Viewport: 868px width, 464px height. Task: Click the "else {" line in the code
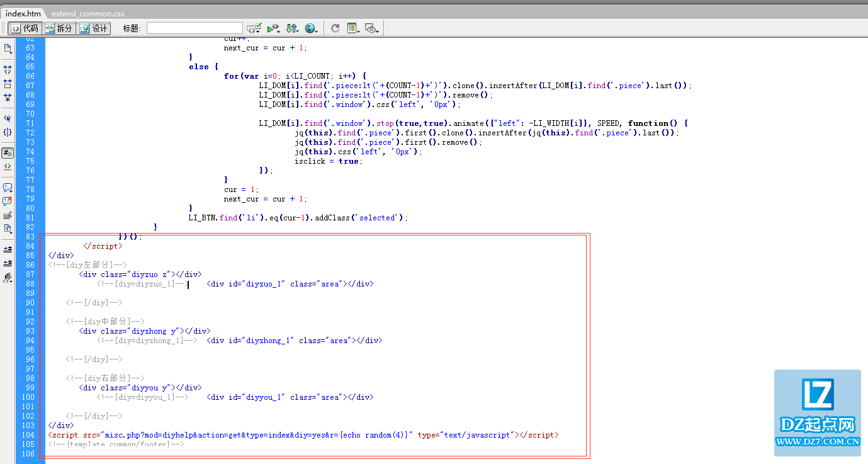(x=203, y=67)
